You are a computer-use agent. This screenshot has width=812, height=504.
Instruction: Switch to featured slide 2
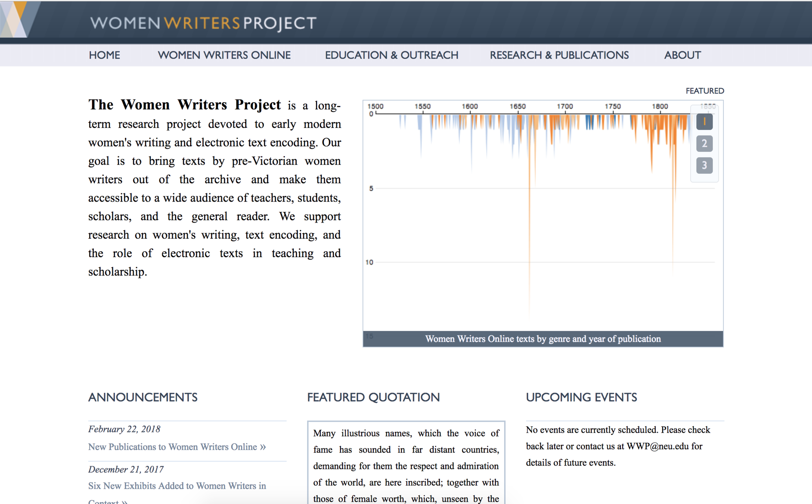pyautogui.click(x=704, y=143)
